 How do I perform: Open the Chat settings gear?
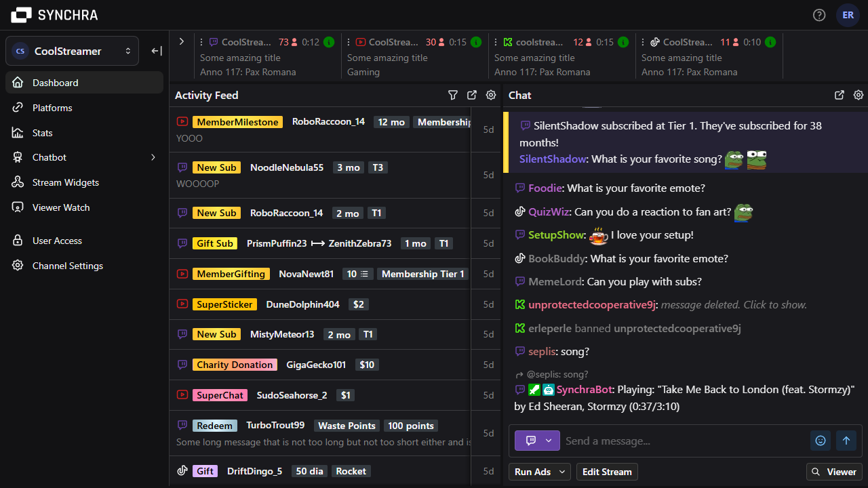click(x=859, y=95)
